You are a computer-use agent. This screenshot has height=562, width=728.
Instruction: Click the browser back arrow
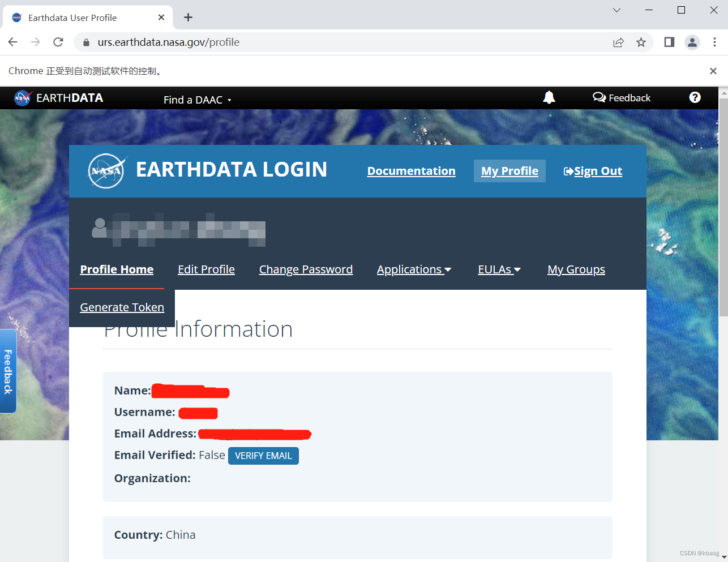click(13, 42)
